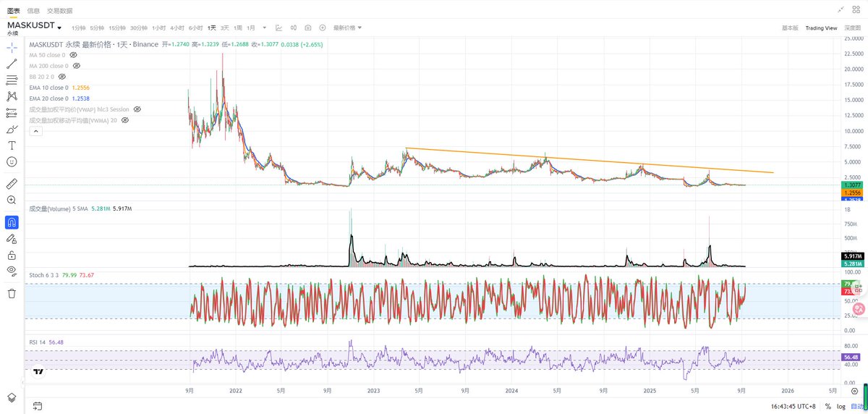The width and height of the screenshot is (868, 414).
Task: Set interval to 1小时
Action: click(x=158, y=28)
